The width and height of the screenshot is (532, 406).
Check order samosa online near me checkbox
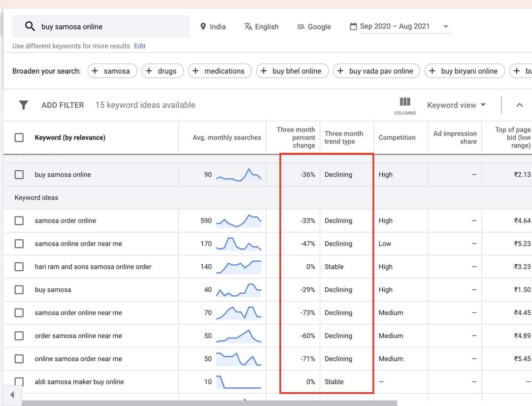[x=19, y=336]
